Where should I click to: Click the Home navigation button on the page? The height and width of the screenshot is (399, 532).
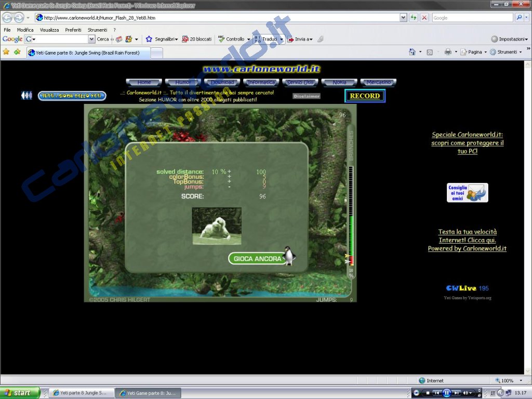click(144, 83)
